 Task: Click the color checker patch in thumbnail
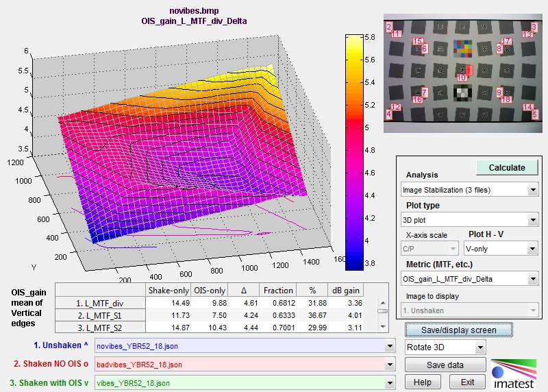click(x=462, y=47)
